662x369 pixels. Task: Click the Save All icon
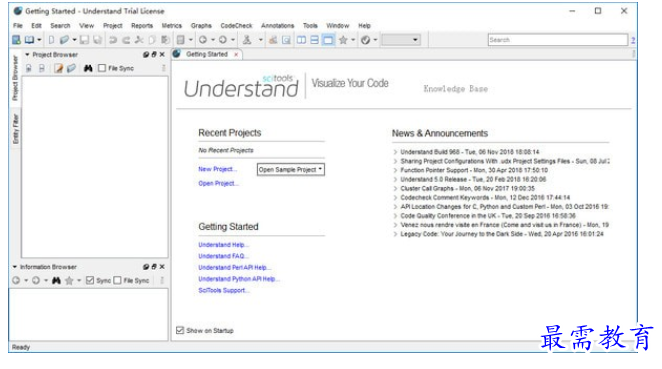coord(98,40)
